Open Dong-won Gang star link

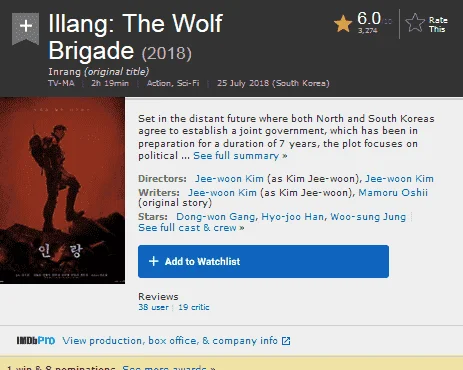215,217
